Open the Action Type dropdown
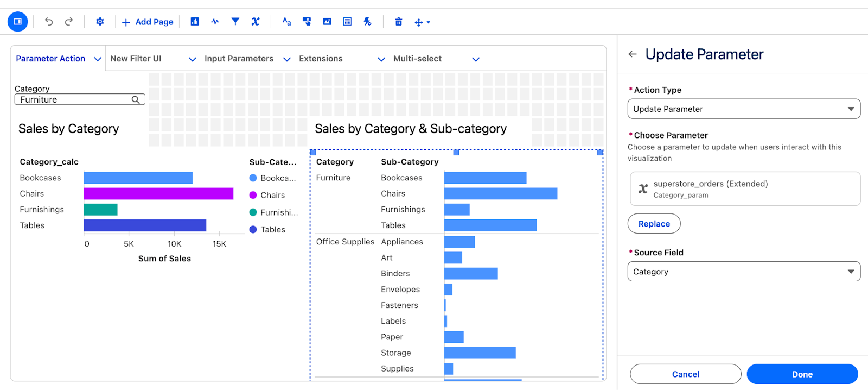 tap(744, 109)
